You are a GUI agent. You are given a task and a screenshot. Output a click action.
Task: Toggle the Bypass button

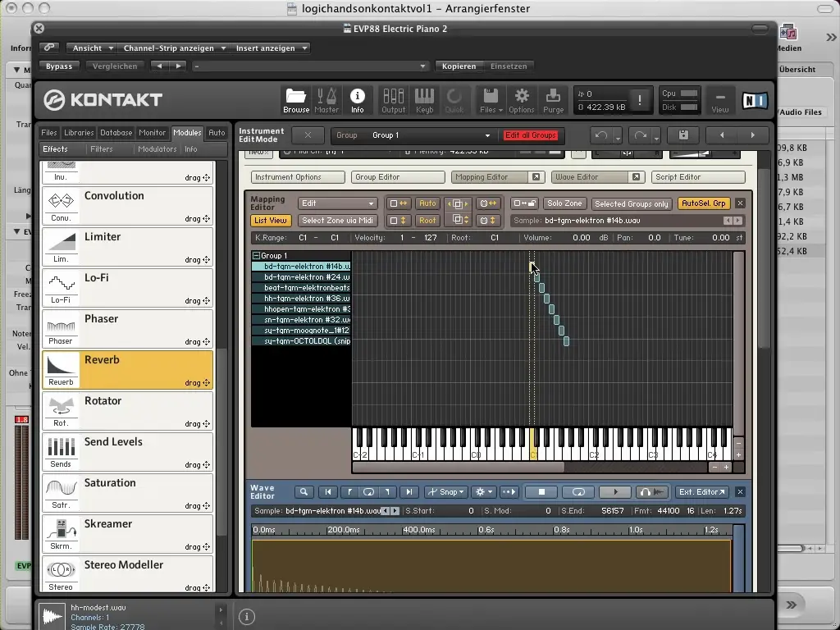59,66
